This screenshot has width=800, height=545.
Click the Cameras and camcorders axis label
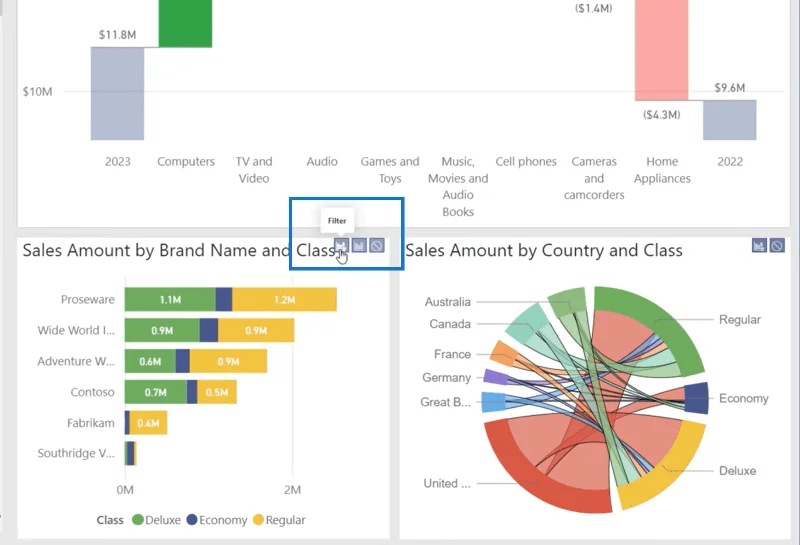click(594, 178)
